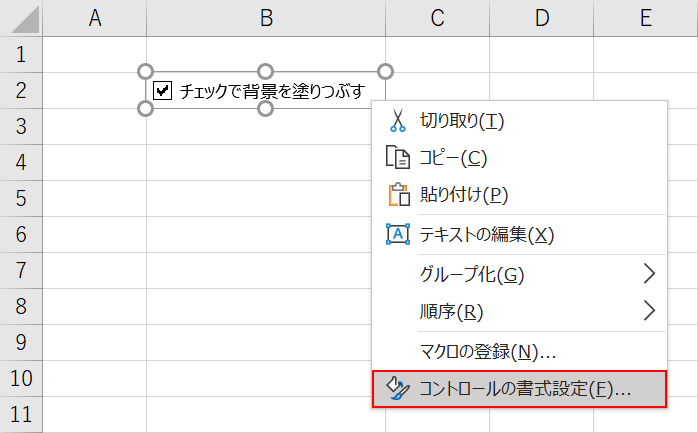
Task: Select row 3 header
Action: (21, 126)
